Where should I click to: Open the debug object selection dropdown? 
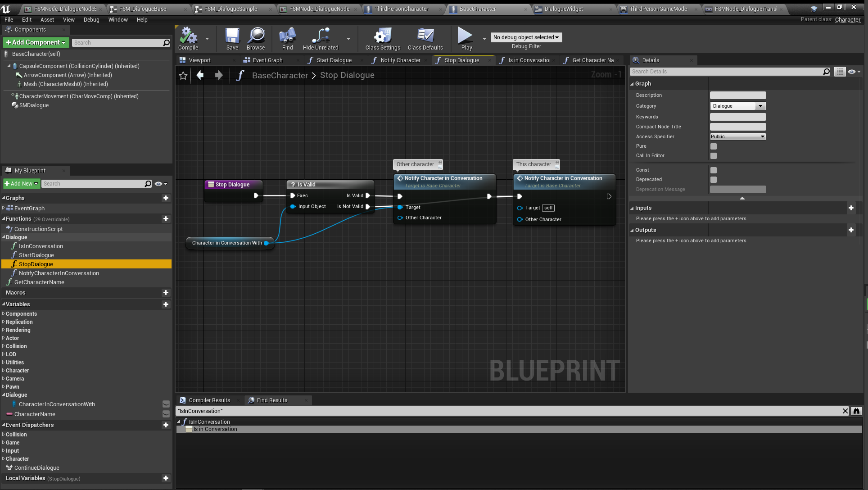pyautogui.click(x=526, y=37)
